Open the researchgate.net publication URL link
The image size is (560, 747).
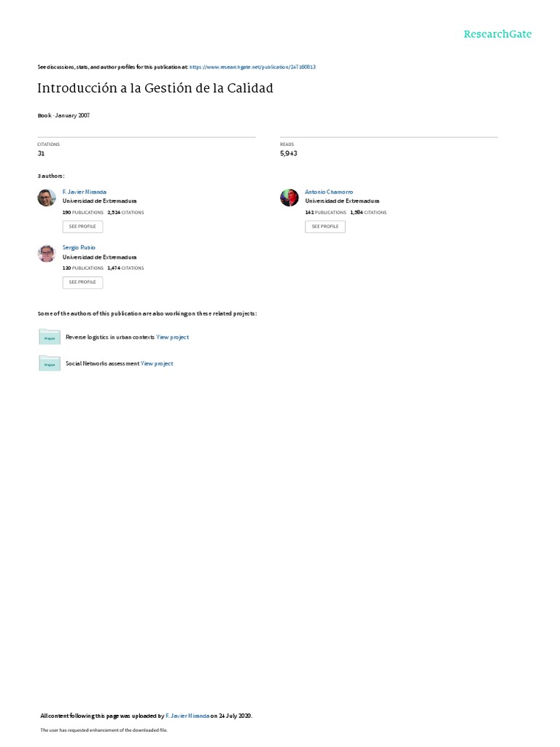point(252,67)
